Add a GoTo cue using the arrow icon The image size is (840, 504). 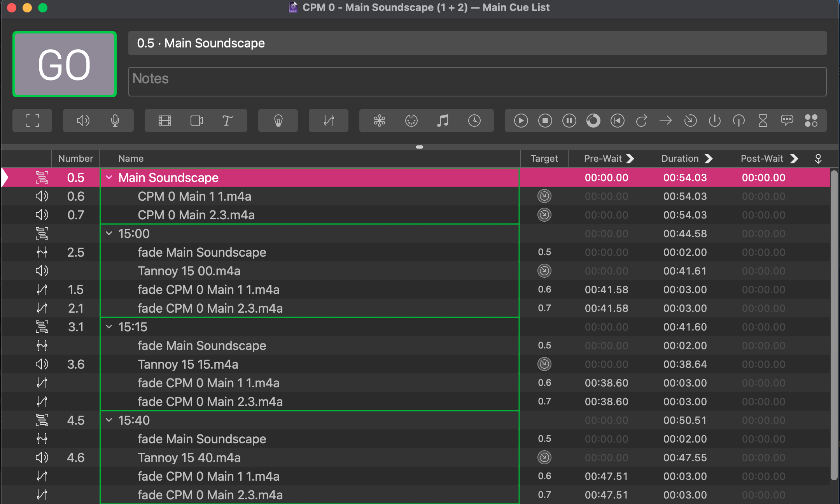pos(666,121)
